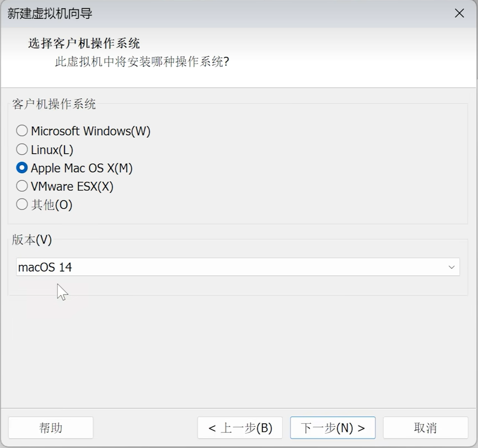The image size is (478, 448).
Task: Click the 下一步(N) next button
Action: 332,427
